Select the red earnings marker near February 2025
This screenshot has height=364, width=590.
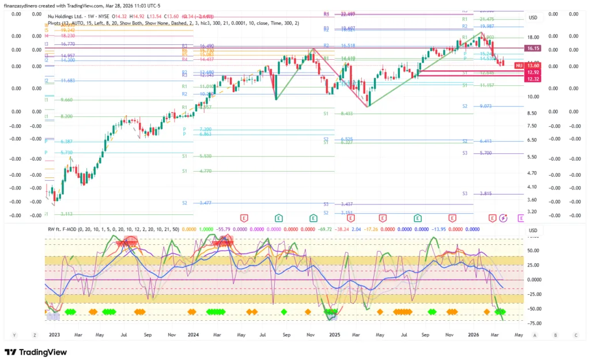(x=350, y=218)
